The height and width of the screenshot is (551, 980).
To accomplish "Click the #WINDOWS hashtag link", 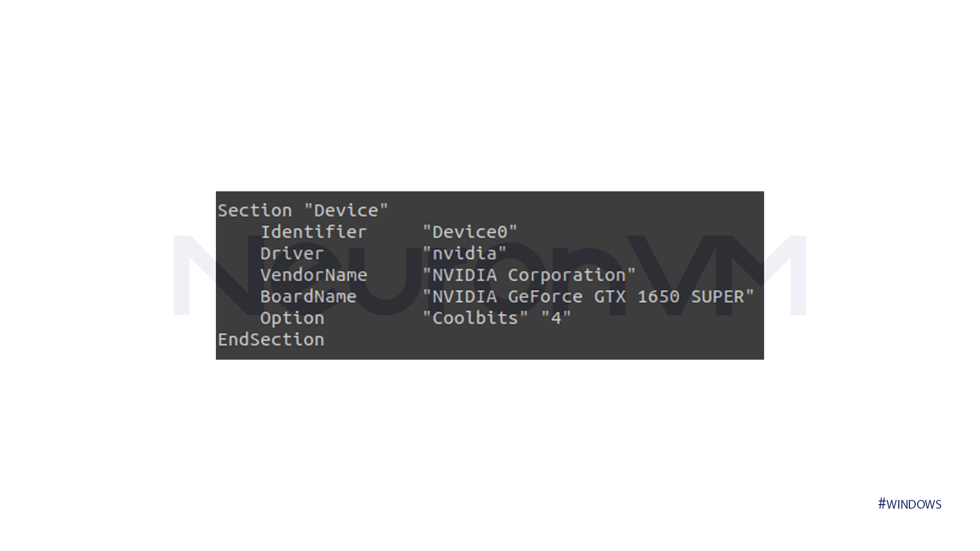I will 910,503.
